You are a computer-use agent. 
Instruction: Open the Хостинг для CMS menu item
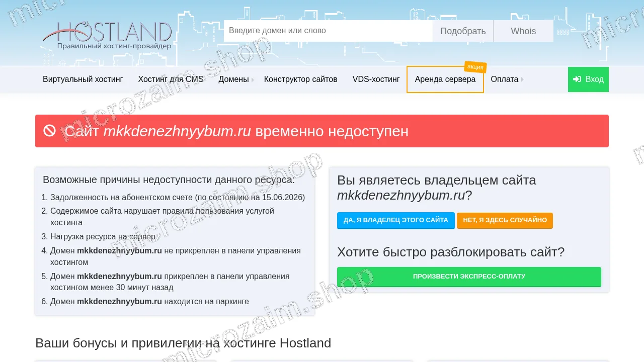171,79
